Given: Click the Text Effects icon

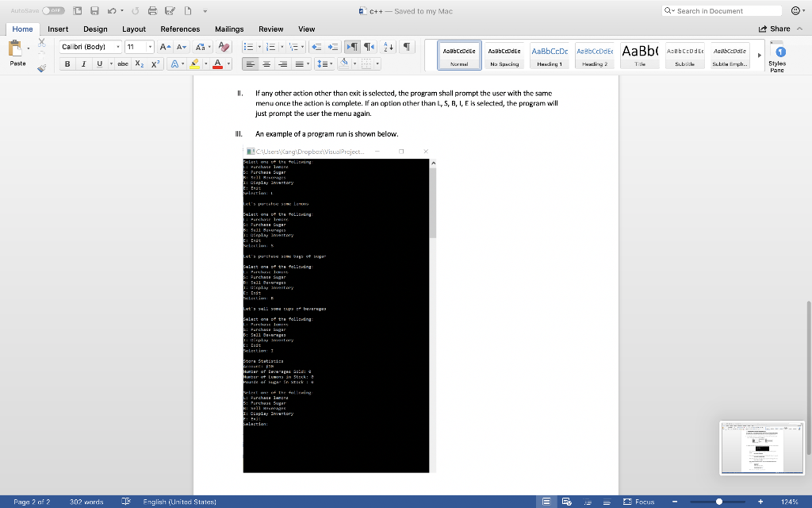Looking at the screenshot, I should [x=174, y=63].
